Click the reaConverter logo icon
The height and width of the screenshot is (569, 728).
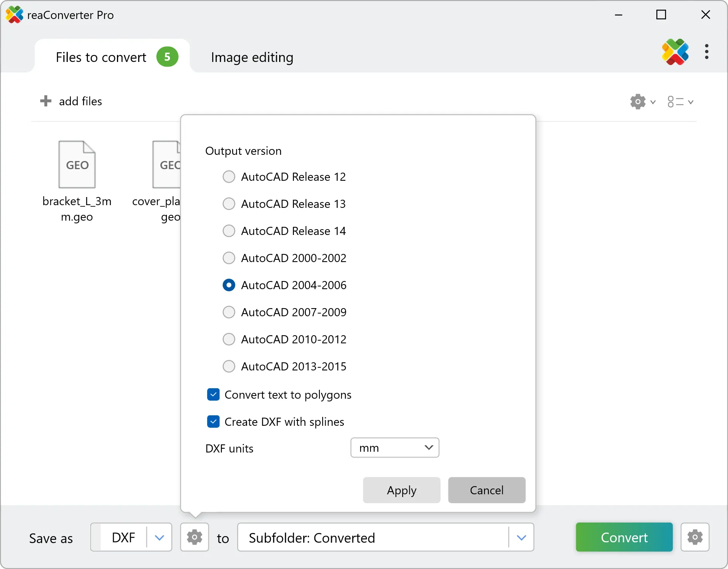675,52
